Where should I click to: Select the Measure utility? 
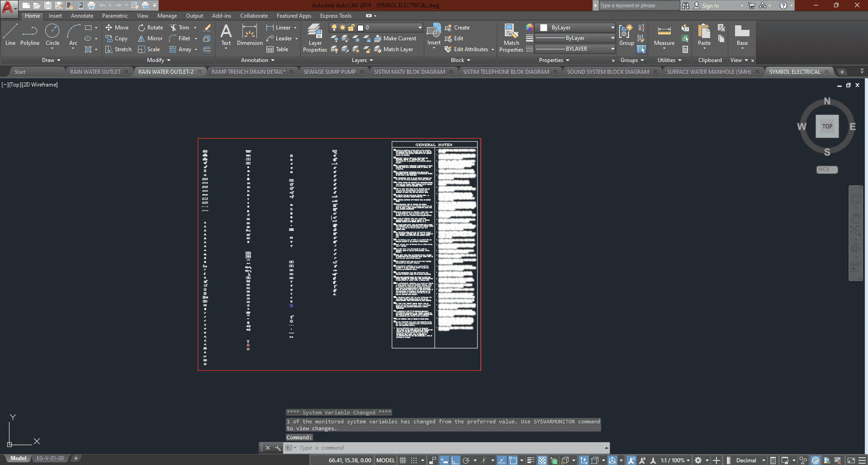[664, 35]
